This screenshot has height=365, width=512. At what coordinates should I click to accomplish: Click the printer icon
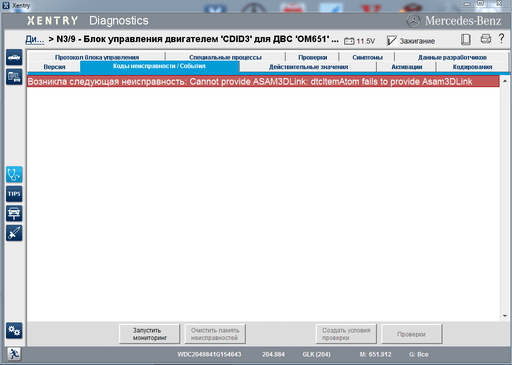tap(486, 39)
